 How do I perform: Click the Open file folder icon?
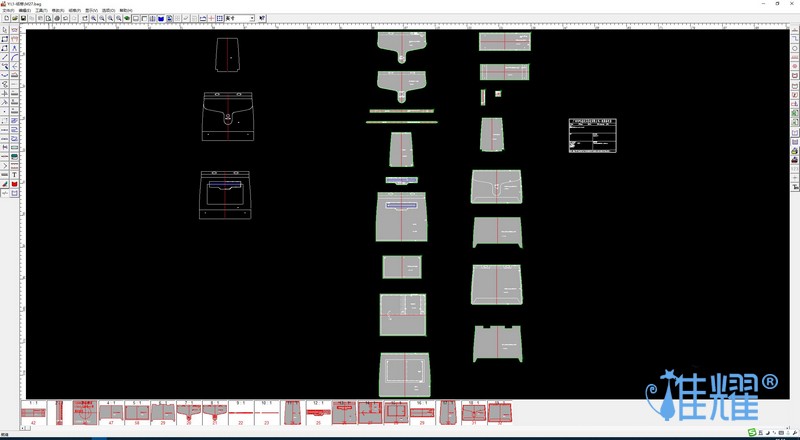pyautogui.click(x=14, y=18)
